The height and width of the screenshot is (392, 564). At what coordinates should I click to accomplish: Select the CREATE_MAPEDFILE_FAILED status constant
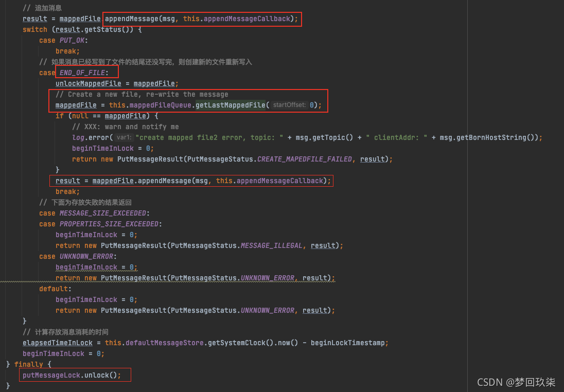pyautogui.click(x=305, y=159)
